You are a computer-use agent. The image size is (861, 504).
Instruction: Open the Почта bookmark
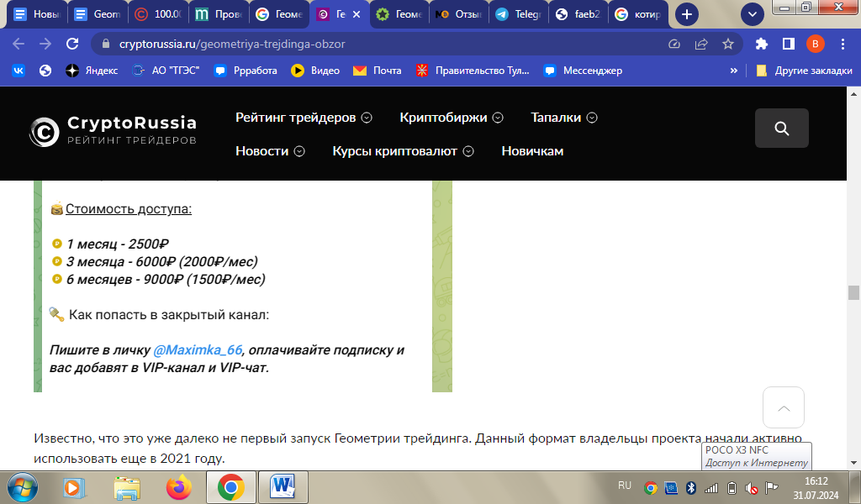coord(378,71)
